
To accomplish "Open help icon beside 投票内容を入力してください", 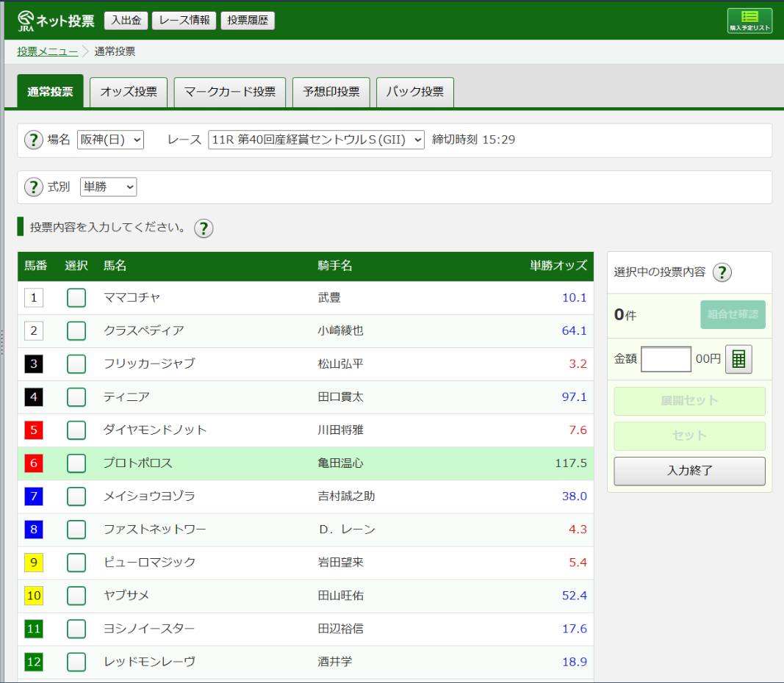I will coord(204,228).
